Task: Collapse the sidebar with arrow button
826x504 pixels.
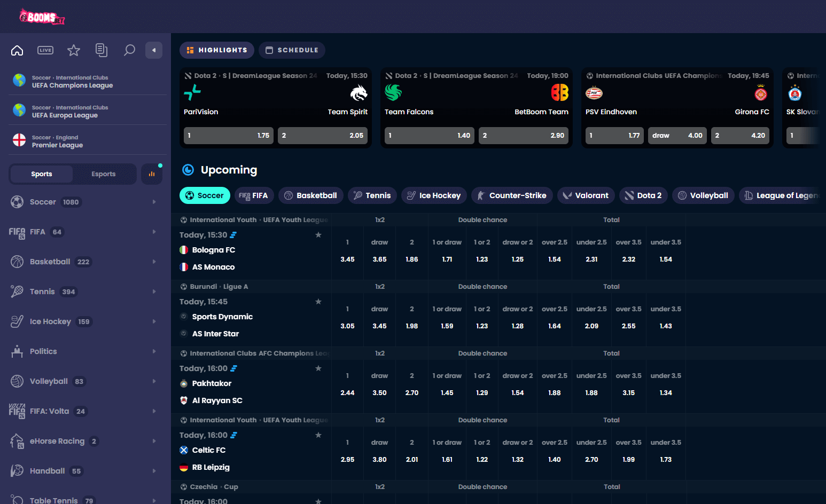Action: (154, 50)
